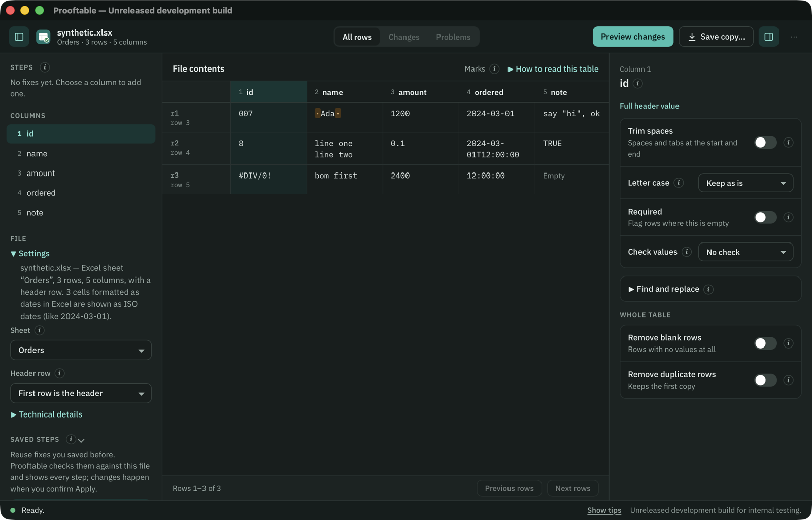812x520 pixels.
Task: Click the info icon beside Marks
Action: 494,69
